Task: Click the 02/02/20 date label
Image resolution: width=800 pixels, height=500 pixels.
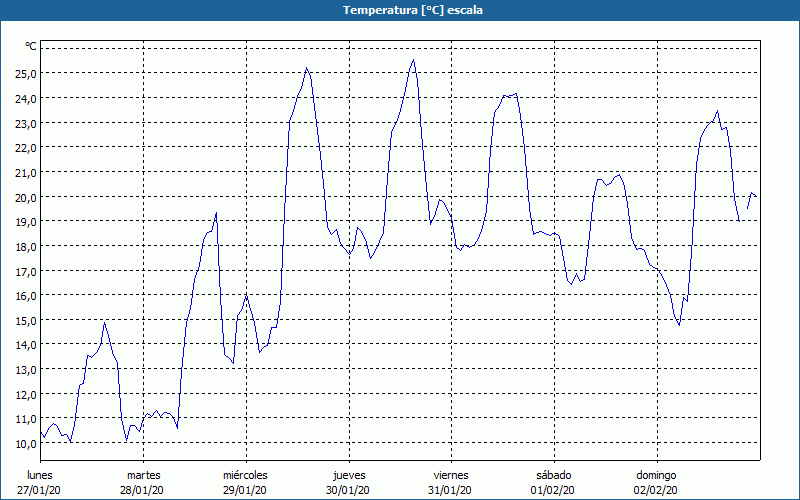Action: [x=656, y=490]
